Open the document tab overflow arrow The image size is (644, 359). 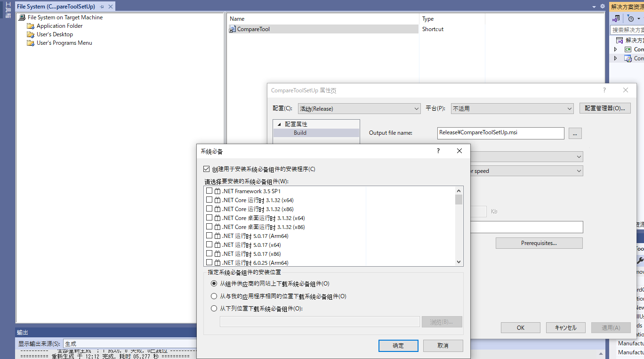(594, 7)
